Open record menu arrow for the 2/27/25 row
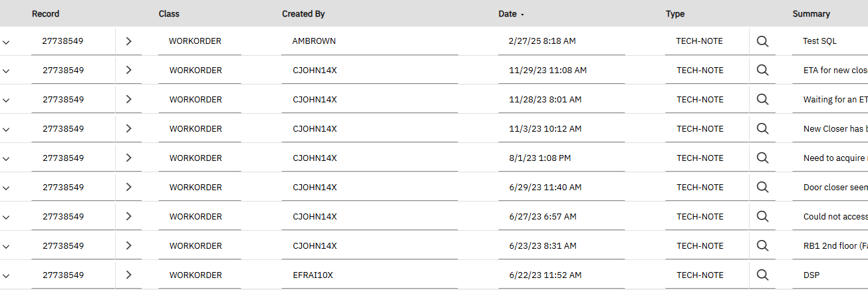Screen dimensions: 868x290 (x=128, y=41)
